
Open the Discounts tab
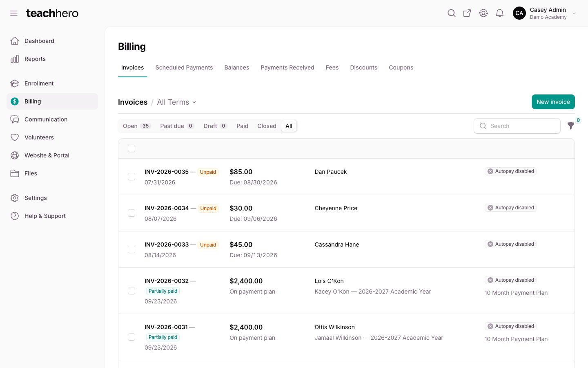click(x=364, y=67)
